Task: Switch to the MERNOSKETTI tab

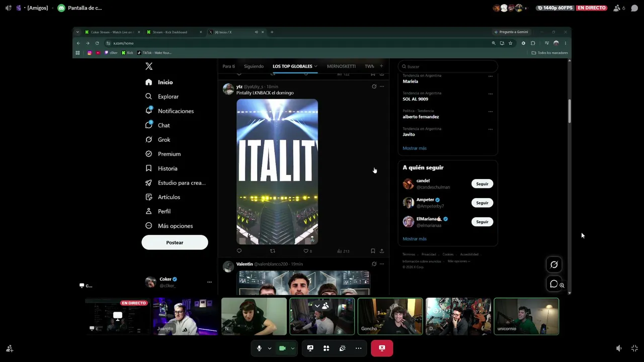Action: point(341,66)
